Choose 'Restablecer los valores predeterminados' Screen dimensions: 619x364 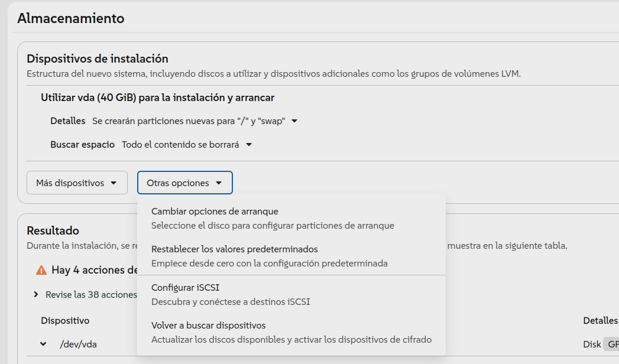tap(234, 249)
